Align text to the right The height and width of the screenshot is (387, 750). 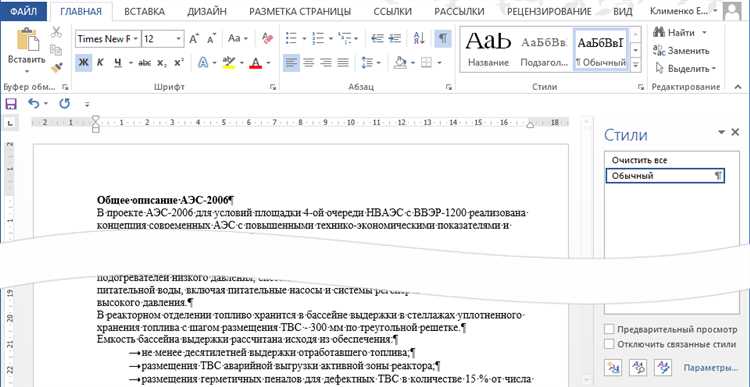tap(326, 63)
